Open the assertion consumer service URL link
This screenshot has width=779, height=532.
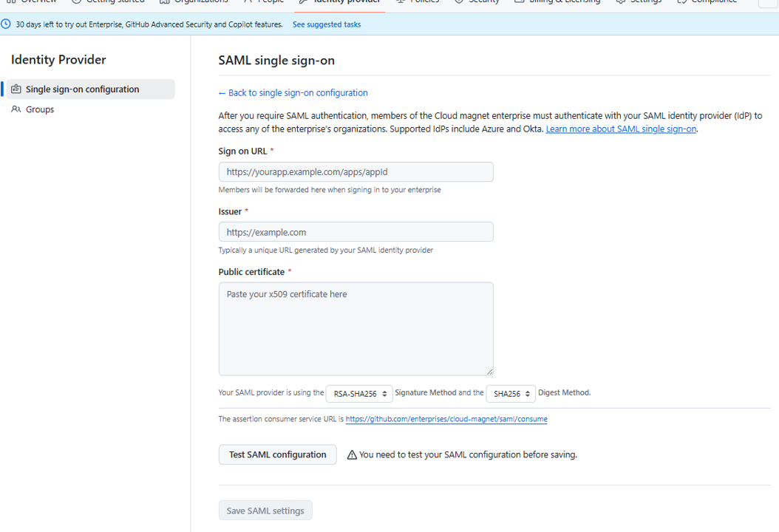[x=446, y=419]
